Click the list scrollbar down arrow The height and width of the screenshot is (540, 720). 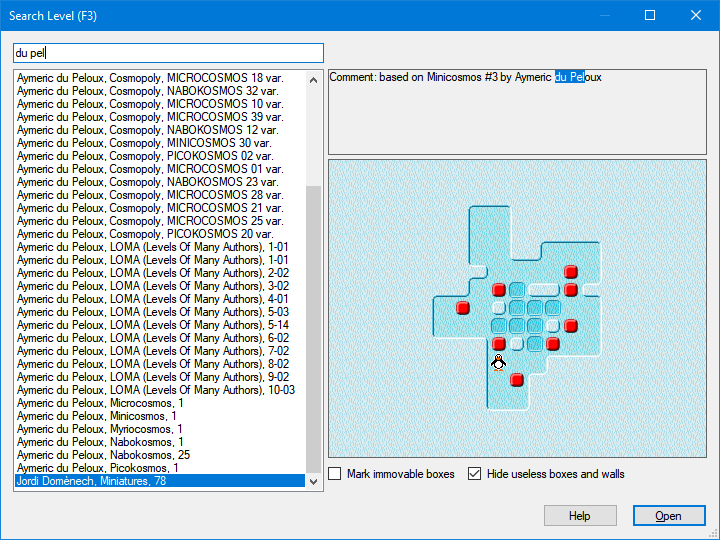[x=314, y=482]
